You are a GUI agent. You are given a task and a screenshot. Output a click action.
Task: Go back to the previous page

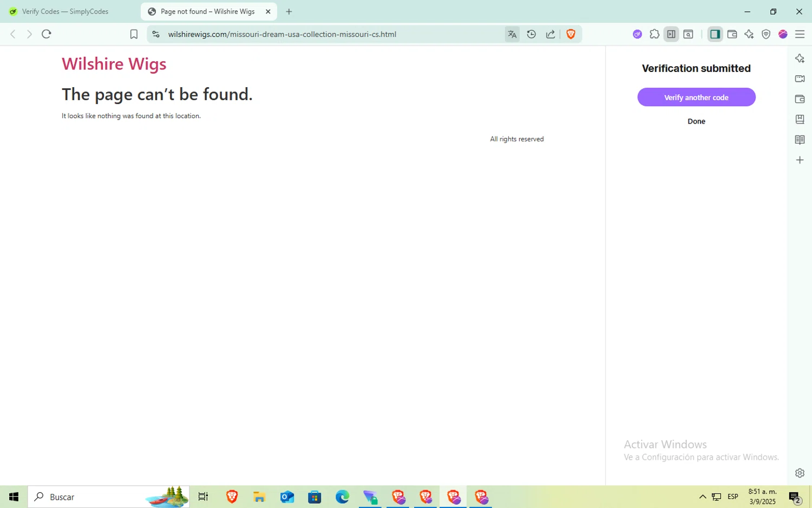pyautogui.click(x=13, y=34)
